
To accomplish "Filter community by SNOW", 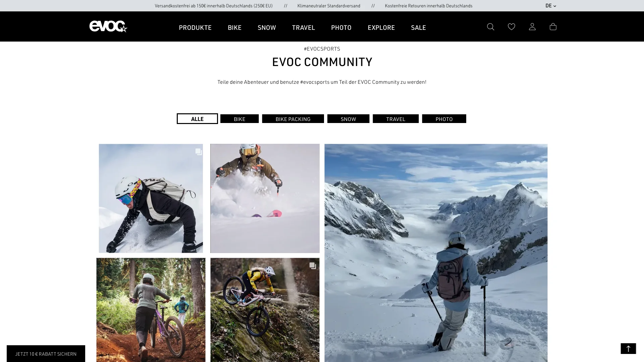I will click(x=348, y=119).
